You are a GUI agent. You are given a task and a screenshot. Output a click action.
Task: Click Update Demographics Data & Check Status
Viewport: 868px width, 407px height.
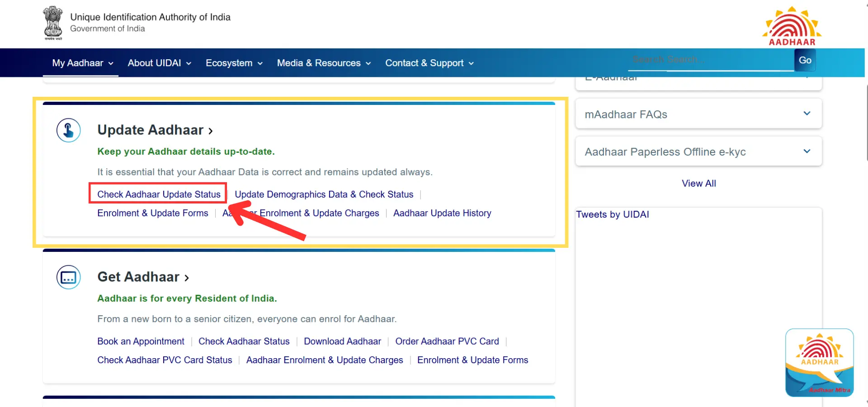coord(324,194)
